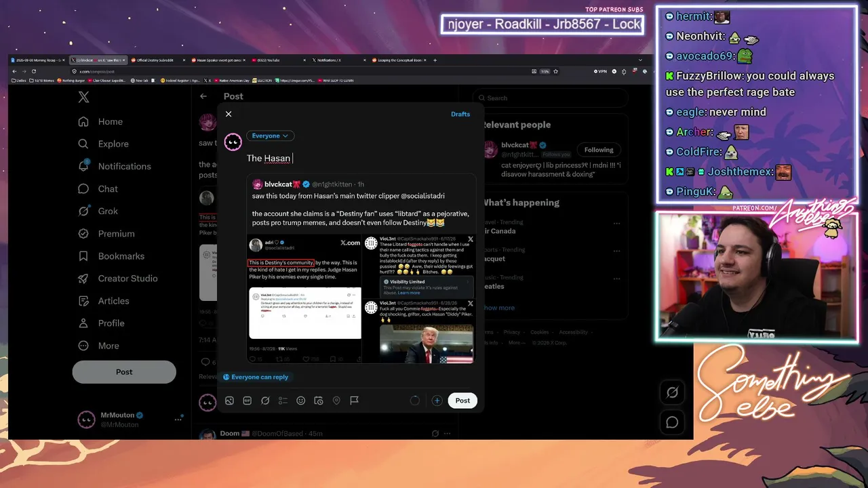
Task: Switch to the Hasan Speaker event tab
Action: [218, 60]
